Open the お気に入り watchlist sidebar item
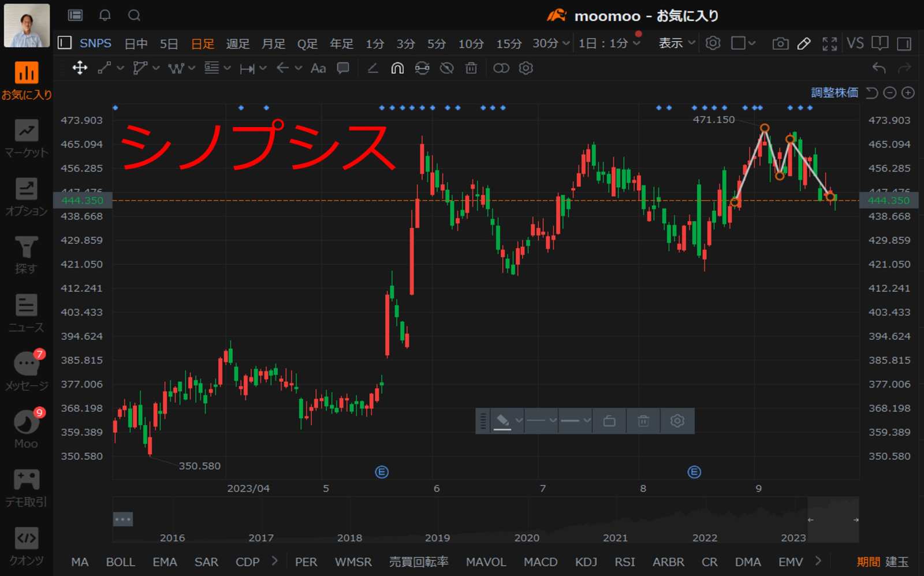Screen dimensions: 924x576 27,80
